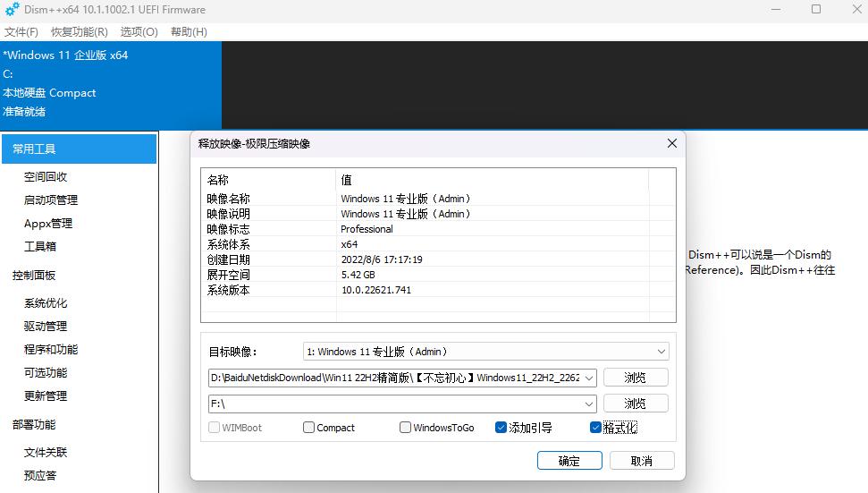Open the 选项(O) menu
The image size is (868, 493).
pyautogui.click(x=139, y=32)
